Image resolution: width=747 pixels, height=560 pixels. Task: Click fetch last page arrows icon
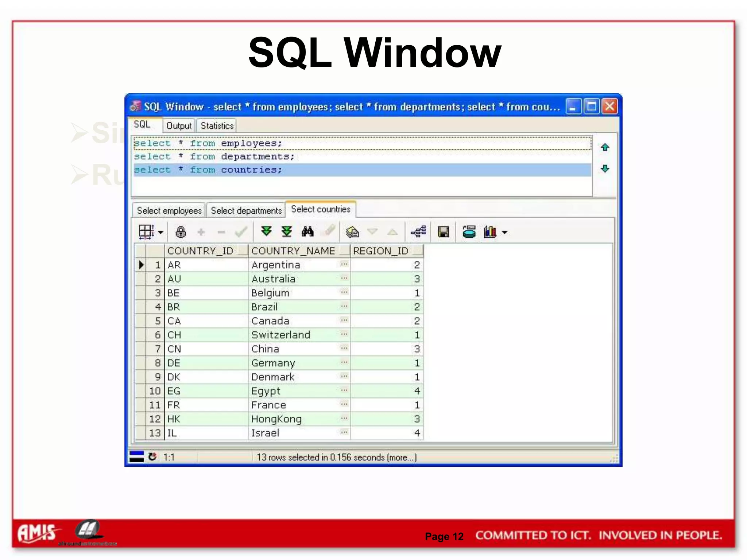pos(287,232)
